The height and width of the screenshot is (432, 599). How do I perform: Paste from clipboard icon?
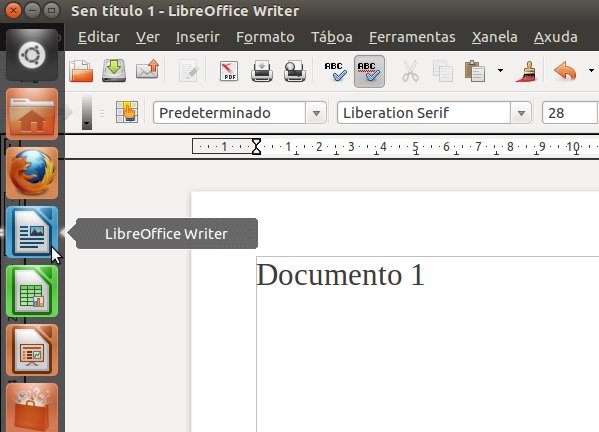pos(475,71)
